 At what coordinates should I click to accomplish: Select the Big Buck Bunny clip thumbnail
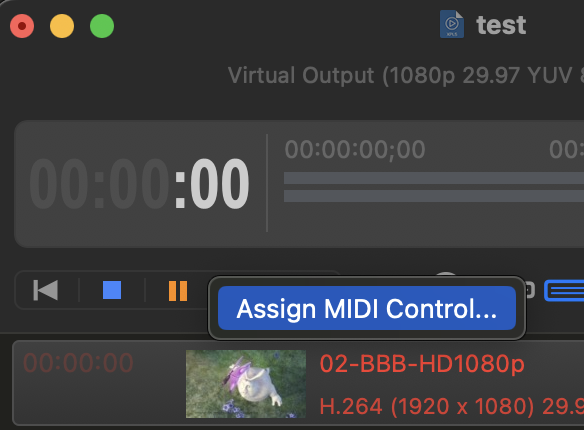(x=246, y=384)
